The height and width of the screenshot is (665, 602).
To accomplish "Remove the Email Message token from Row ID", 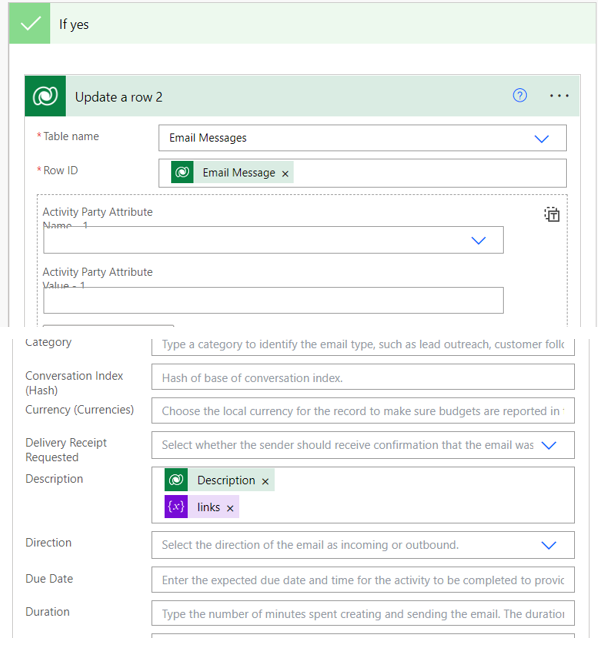I will (x=285, y=173).
